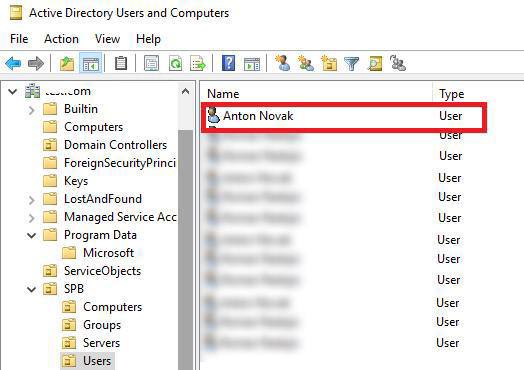Select the Computers container under domain root

pyautogui.click(x=94, y=127)
